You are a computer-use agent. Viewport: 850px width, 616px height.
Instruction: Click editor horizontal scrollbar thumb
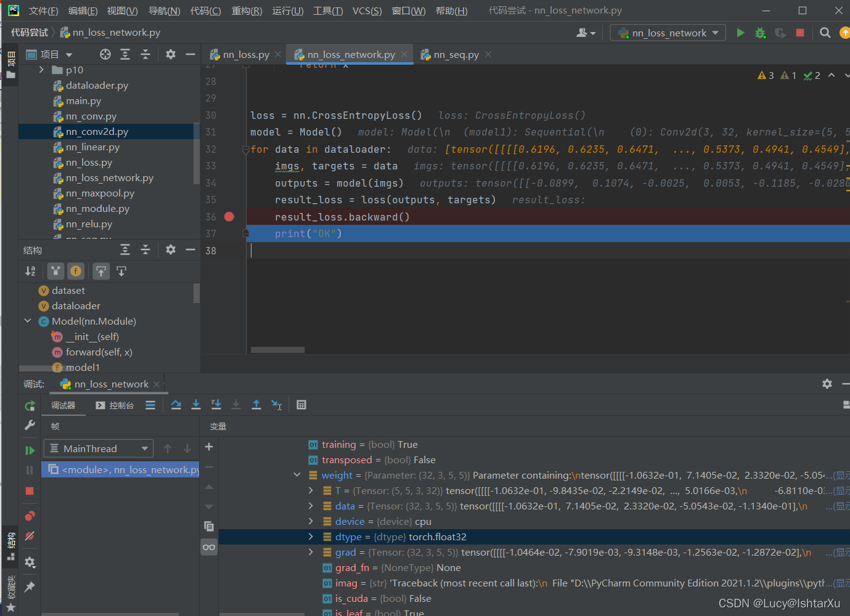[x=277, y=350]
